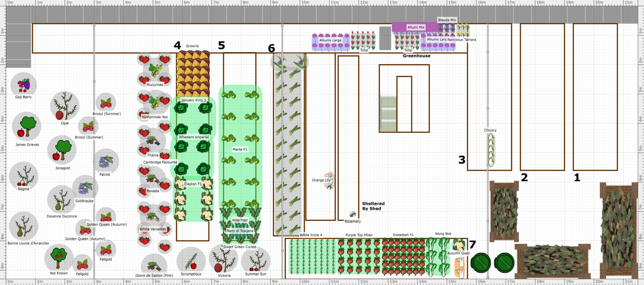Click the Alderman label
This screenshot has height=285, width=644.
click(240, 220)
